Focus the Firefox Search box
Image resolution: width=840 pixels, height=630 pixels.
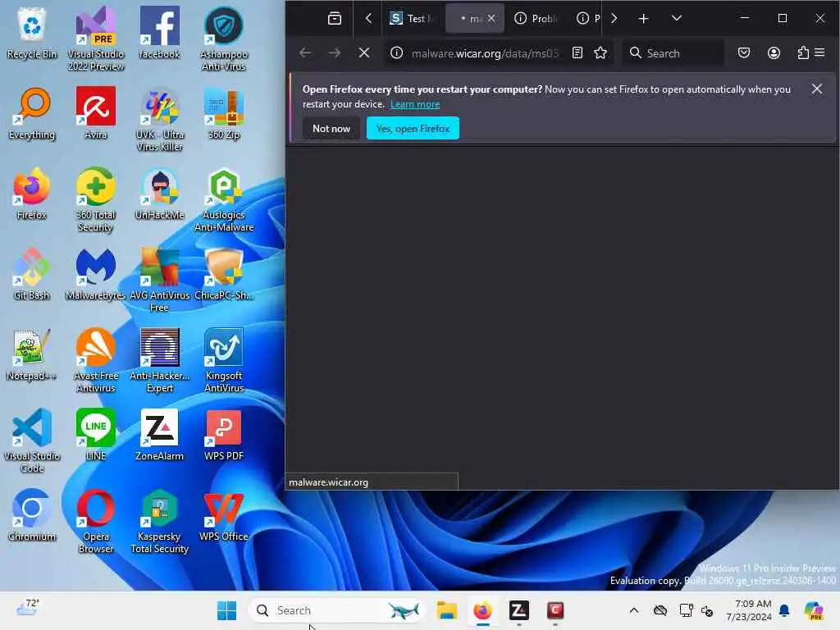pos(673,53)
